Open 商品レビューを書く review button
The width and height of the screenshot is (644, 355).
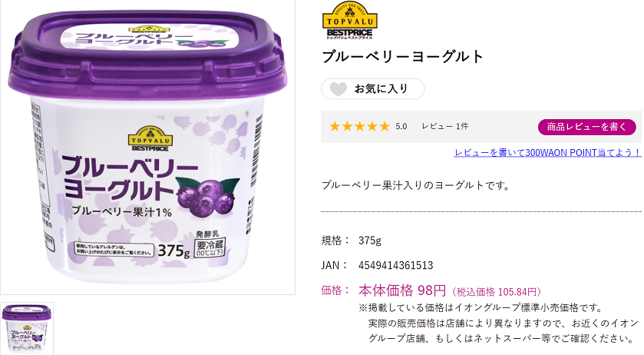tap(587, 127)
